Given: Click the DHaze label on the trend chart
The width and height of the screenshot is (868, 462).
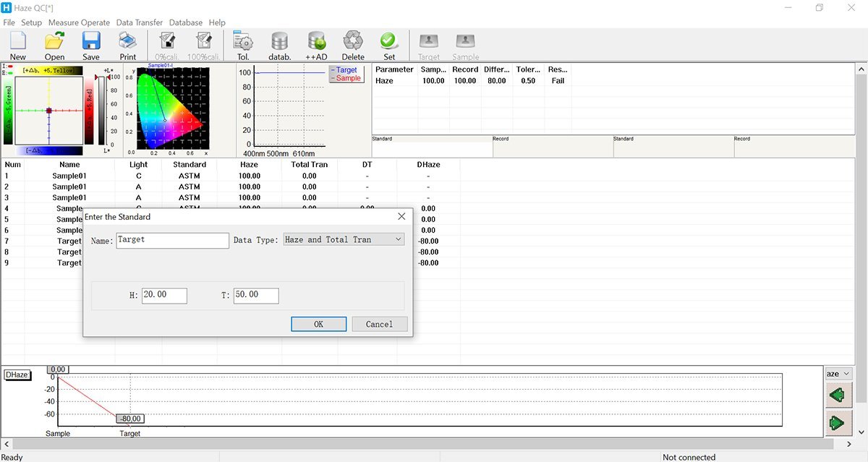Looking at the screenshot, I should coord(17,375).
